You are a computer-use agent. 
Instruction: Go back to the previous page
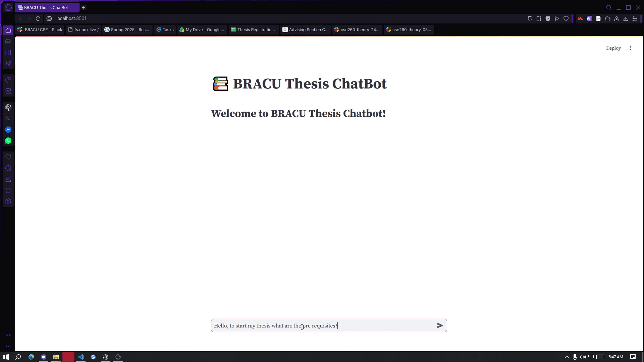pyautogui.click(x=20, y=18)
